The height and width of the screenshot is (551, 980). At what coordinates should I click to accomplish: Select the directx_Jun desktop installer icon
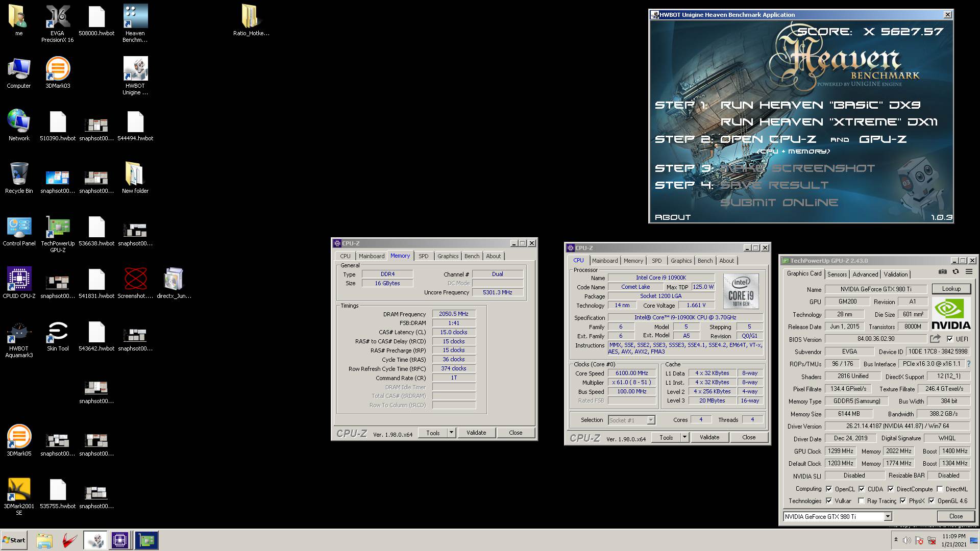[x=174, y=283]
